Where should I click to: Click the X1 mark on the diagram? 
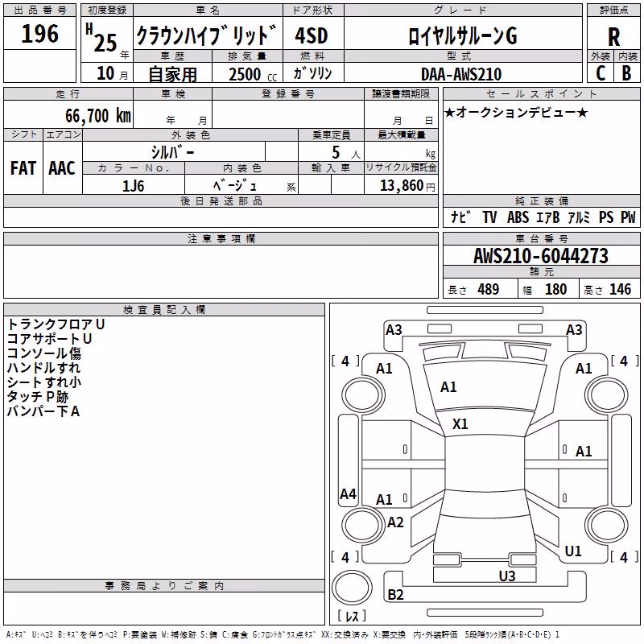tap(460, 424)
